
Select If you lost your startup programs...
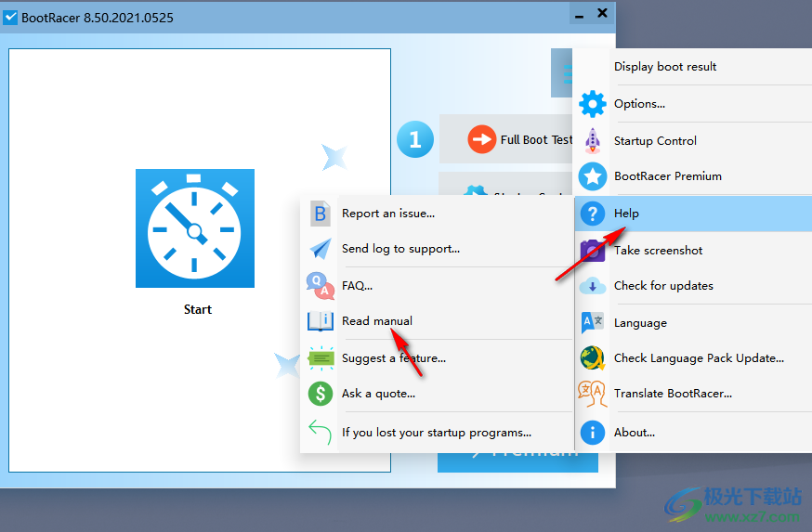(437, 432)
